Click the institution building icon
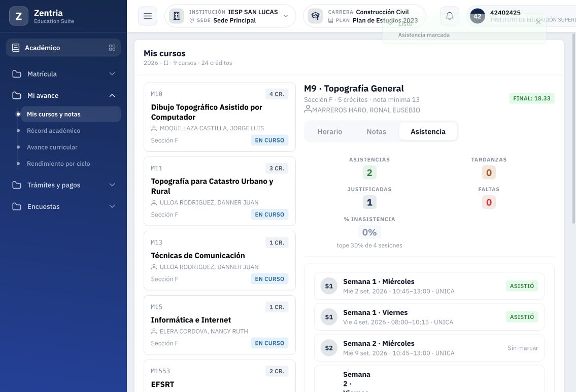The height and width of the screenshot is (392, 576). pos(177,16)
